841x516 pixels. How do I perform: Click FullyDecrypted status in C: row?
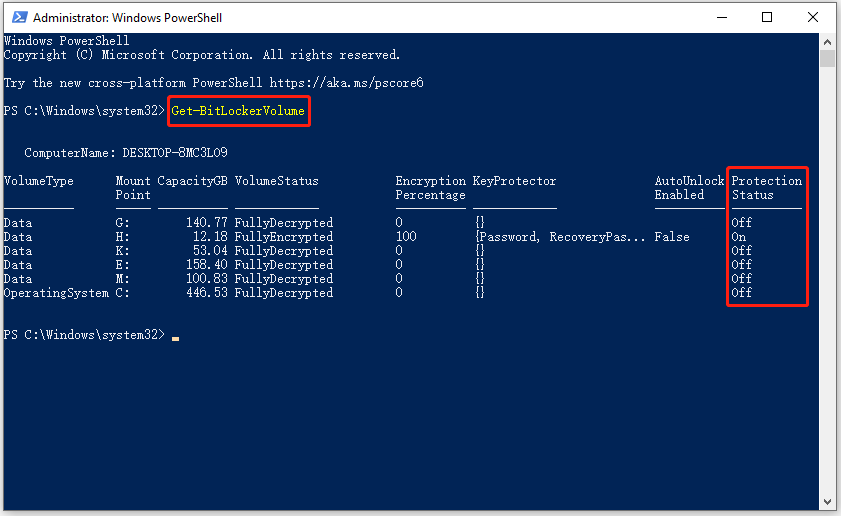pyautogui.click(x=284, y=293)
